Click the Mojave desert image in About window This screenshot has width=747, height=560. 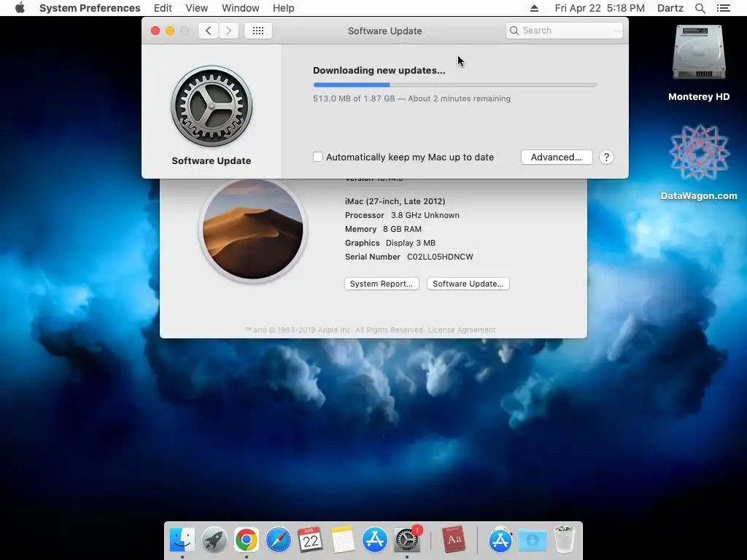[x=253, y=230]
